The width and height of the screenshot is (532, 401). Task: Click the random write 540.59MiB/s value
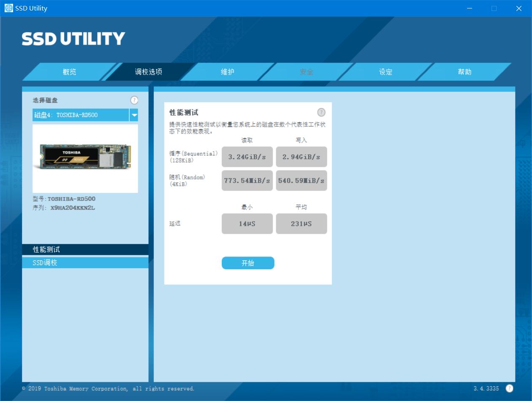pos(301,180)
